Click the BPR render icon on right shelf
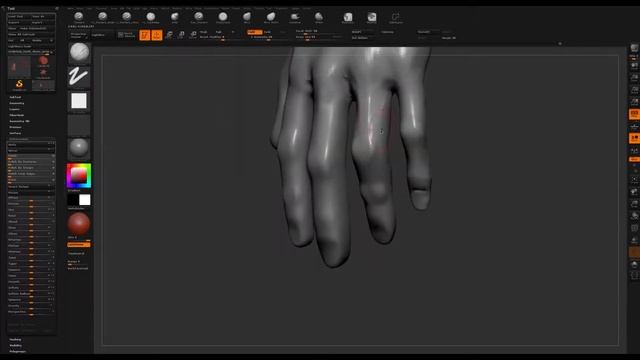Viewport: 640px width, 360px height. [634, 49]
